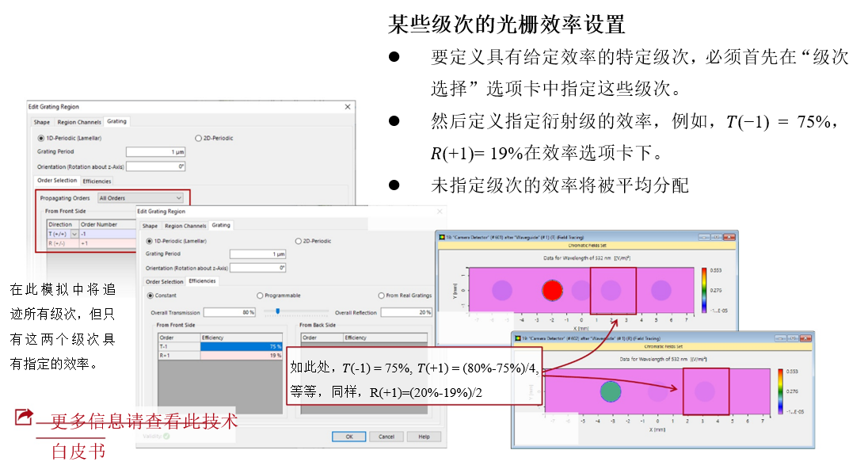Click the share arrow icon beside the white paper link
Screen dimensions: 868x473
point(23,417)
